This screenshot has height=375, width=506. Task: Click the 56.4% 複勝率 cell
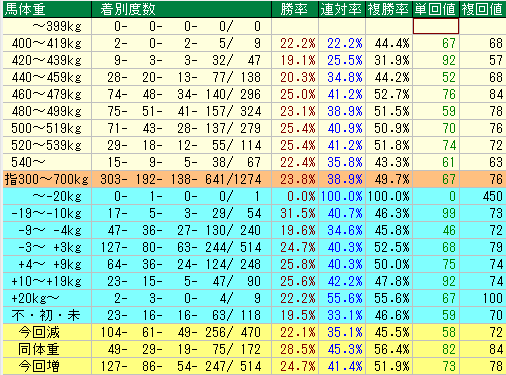point(389,349)
